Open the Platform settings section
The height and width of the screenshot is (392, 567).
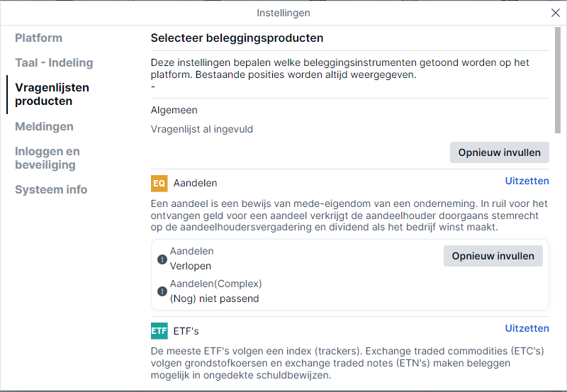[39, 38]
